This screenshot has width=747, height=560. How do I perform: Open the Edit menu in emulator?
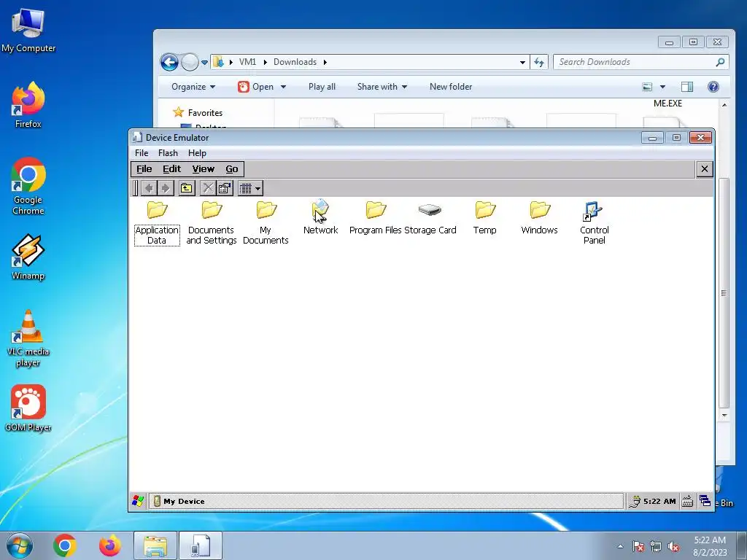pos(171,169)
